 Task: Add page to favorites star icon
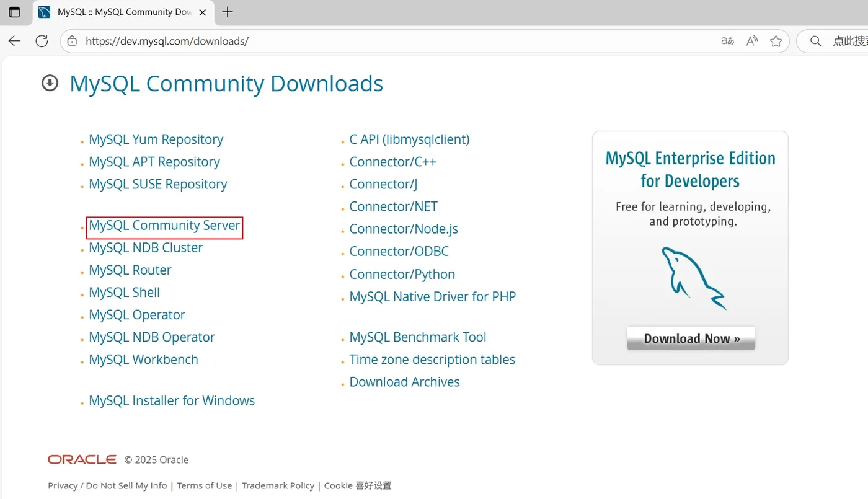click(776, 41)
